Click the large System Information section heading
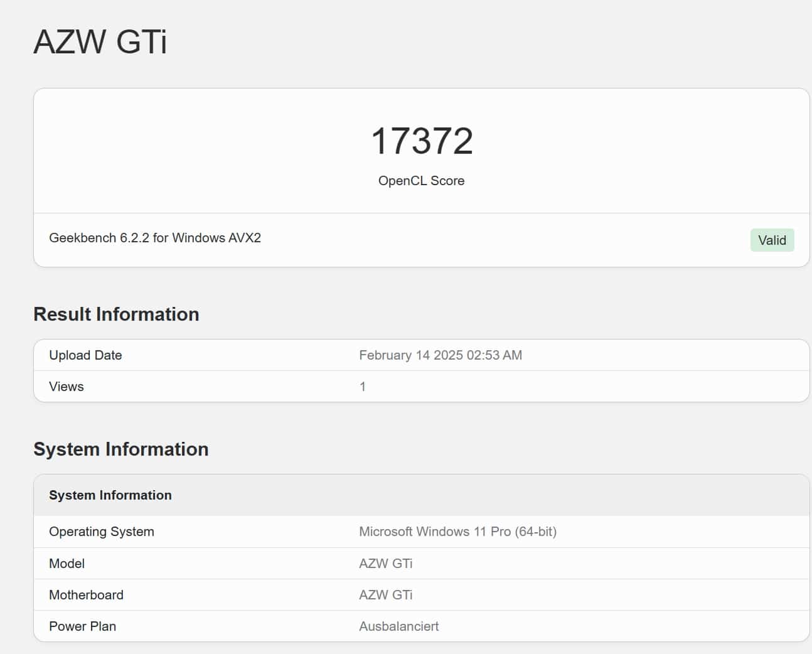This screenshot has width=812, height=654. (121, 449)
